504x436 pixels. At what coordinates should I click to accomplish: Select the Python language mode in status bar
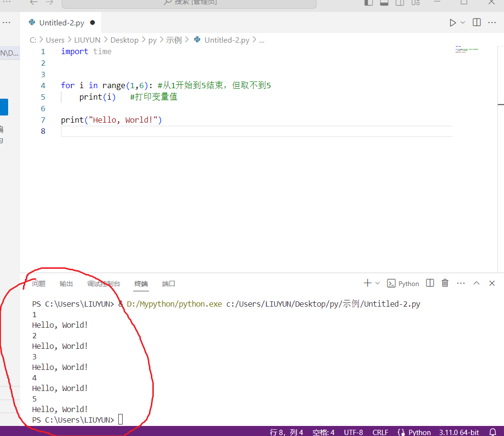pos(420,432)
